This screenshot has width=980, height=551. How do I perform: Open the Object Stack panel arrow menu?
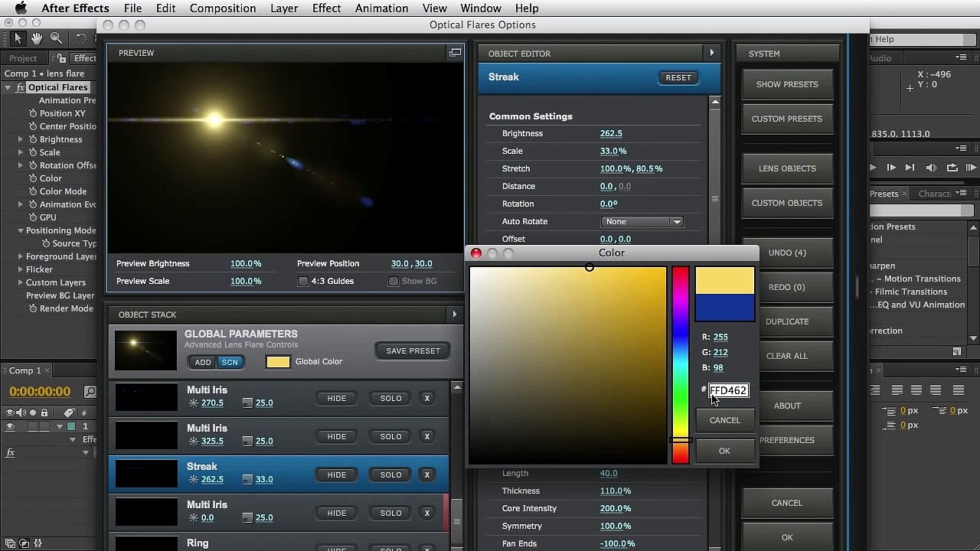pyautogui.click(x=454, y=314)
